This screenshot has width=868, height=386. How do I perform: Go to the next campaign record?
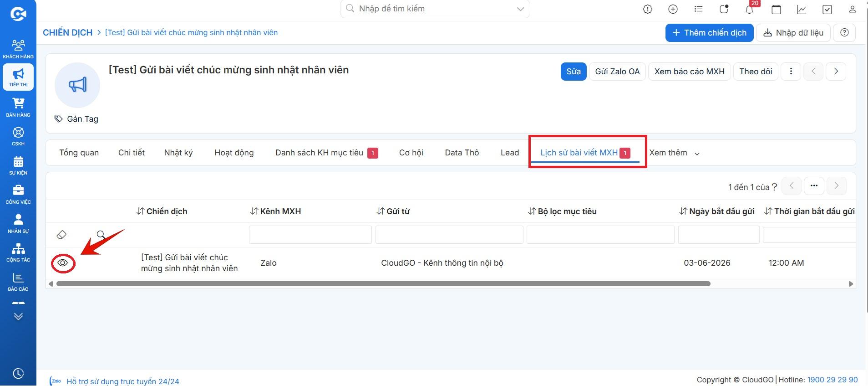836,72
